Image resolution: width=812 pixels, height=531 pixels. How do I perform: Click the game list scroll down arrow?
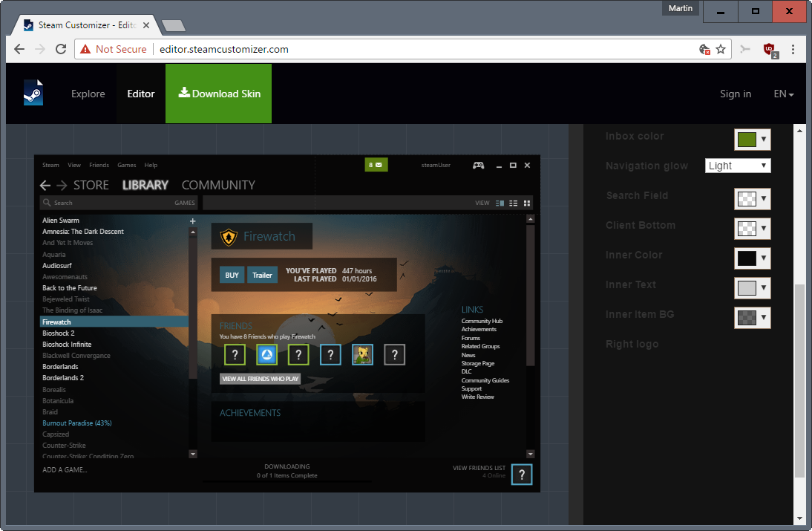193,455
